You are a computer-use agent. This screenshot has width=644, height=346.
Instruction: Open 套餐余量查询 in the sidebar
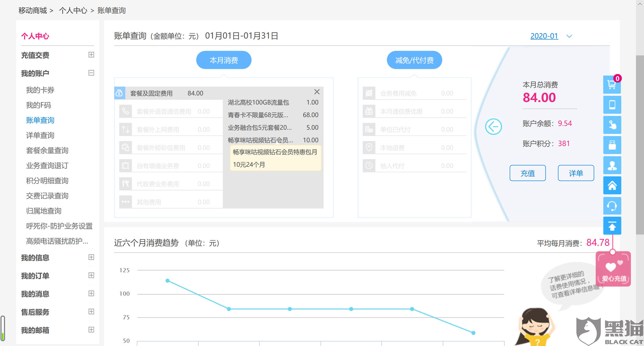tap(47, 150)
